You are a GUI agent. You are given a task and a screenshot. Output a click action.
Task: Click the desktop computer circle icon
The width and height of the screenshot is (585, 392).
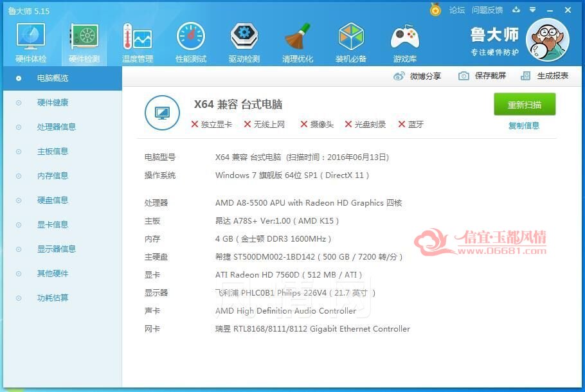pyautogui.click(x=162, y=112)
